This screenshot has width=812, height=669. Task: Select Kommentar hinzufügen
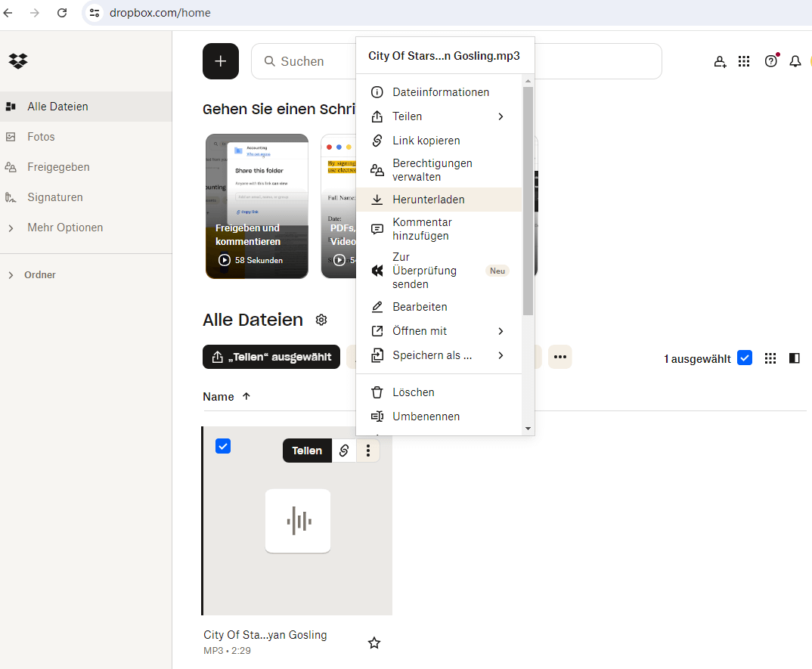tap(439, 229)
